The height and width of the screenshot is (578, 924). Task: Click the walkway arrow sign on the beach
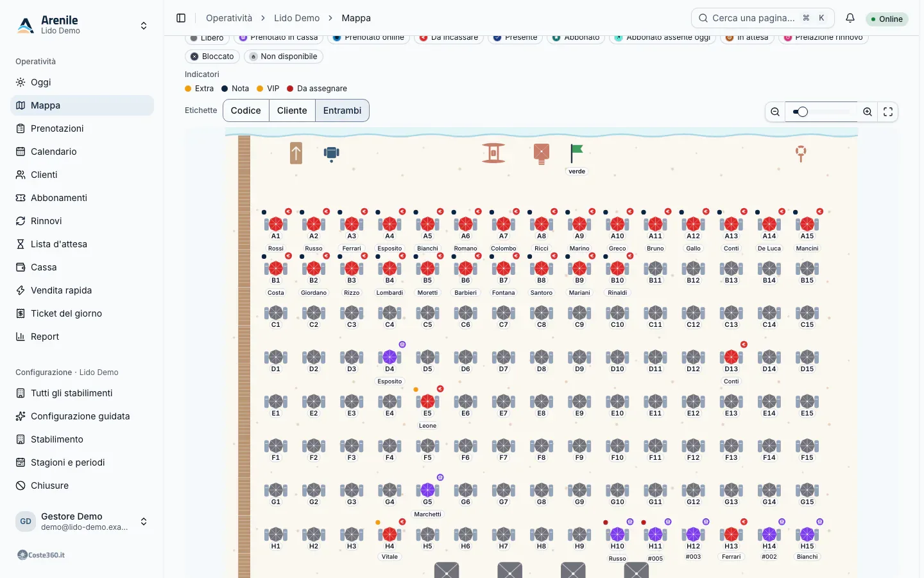[x=296, y=153]
